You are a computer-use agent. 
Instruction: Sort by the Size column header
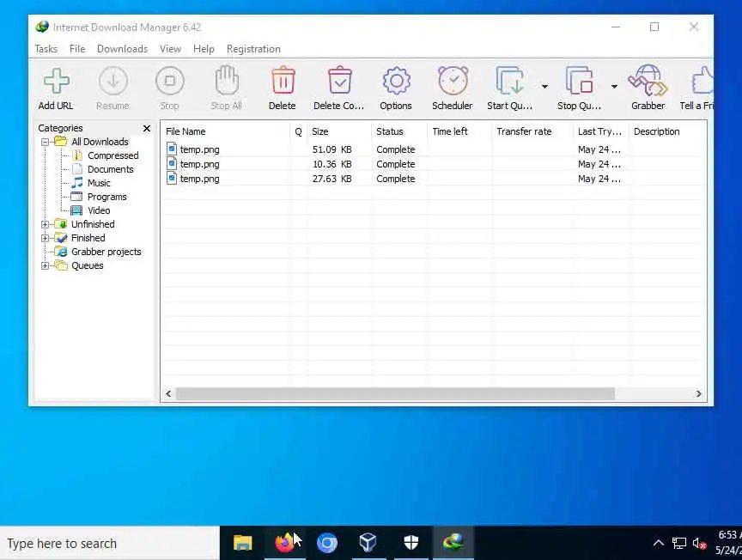(339, 131)
